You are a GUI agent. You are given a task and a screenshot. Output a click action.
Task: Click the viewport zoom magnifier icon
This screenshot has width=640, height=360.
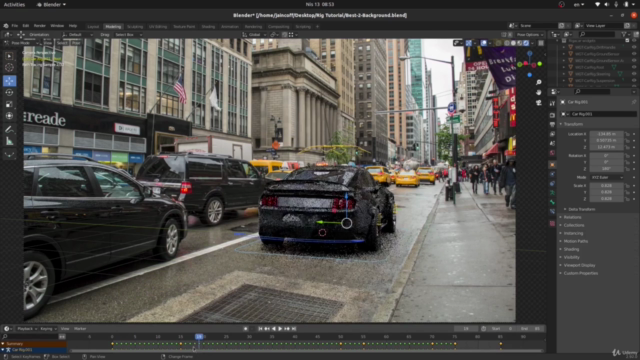point(538,82)
